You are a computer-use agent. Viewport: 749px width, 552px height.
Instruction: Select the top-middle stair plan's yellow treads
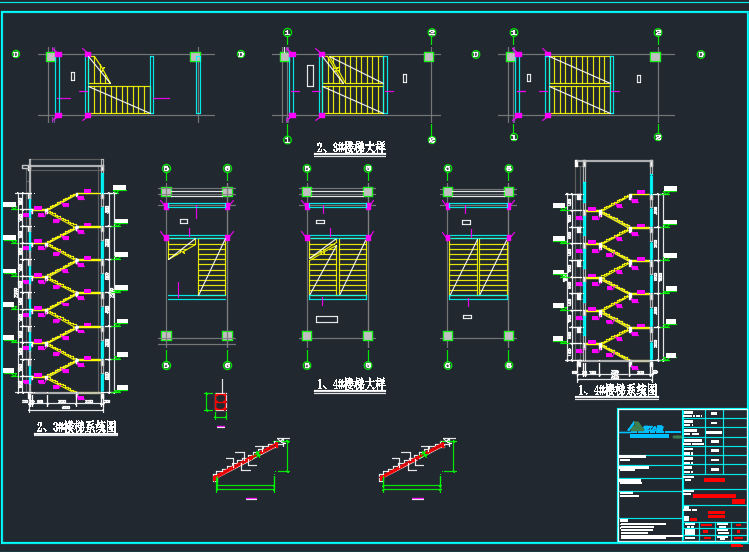[353, 85]
